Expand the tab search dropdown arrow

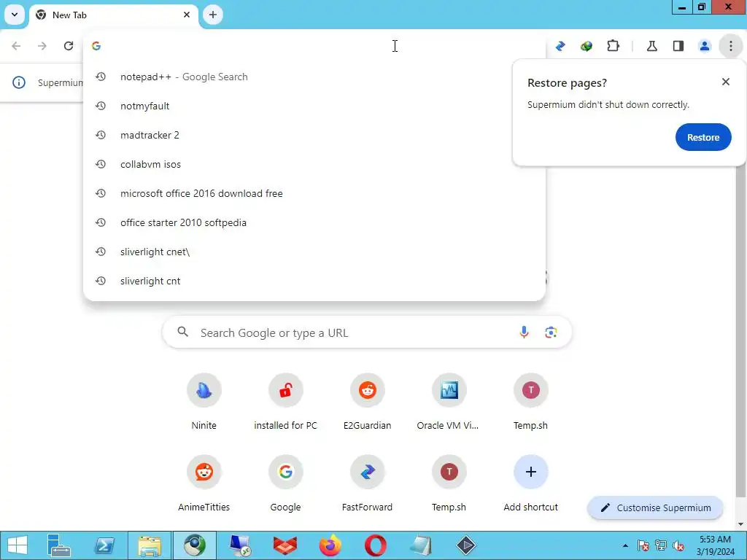15,15
